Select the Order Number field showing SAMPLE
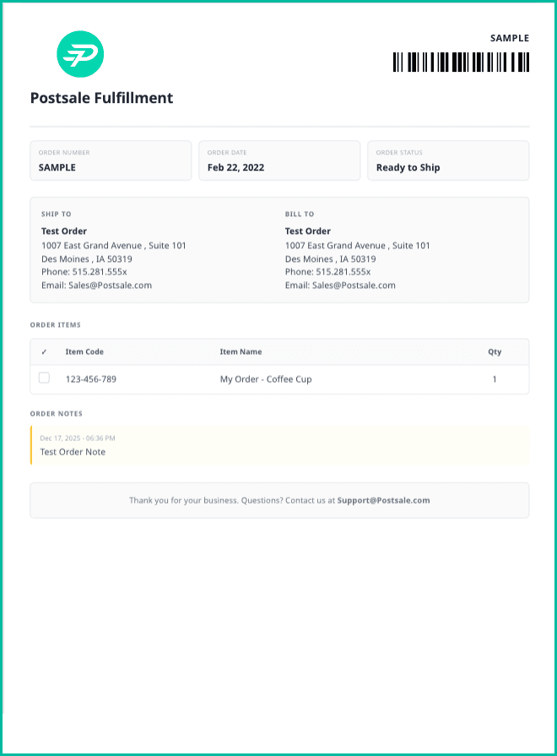557x756 pixels. pyautogui.click(x=57, y=167)
